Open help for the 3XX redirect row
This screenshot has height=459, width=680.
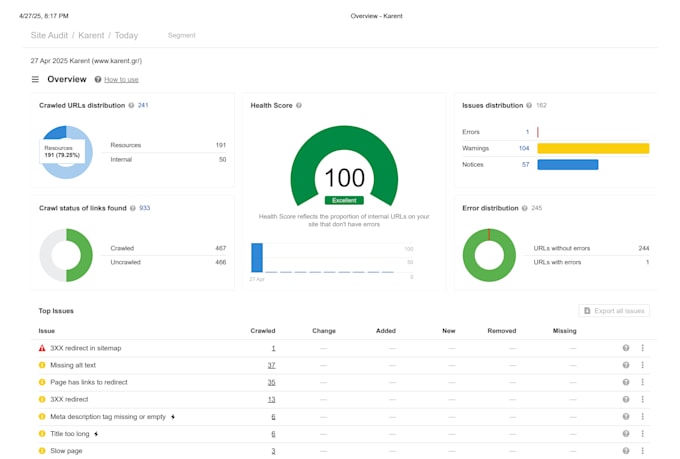(626, 399)
